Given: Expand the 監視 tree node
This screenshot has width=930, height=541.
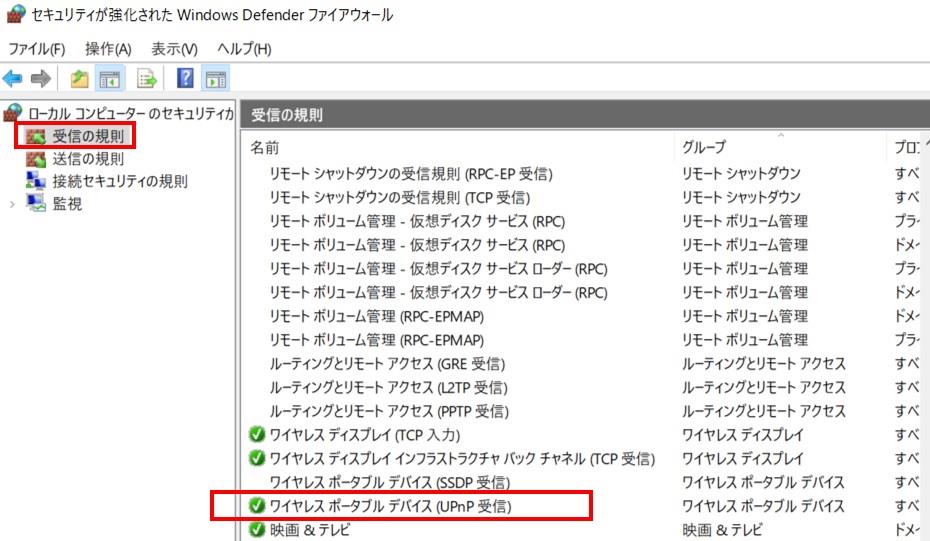Looking at the screenshot, I should [12, 205].
